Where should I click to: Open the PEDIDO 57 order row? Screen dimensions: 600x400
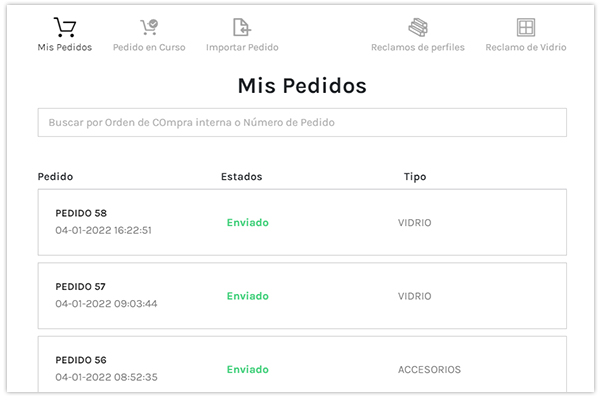[302, 295]
